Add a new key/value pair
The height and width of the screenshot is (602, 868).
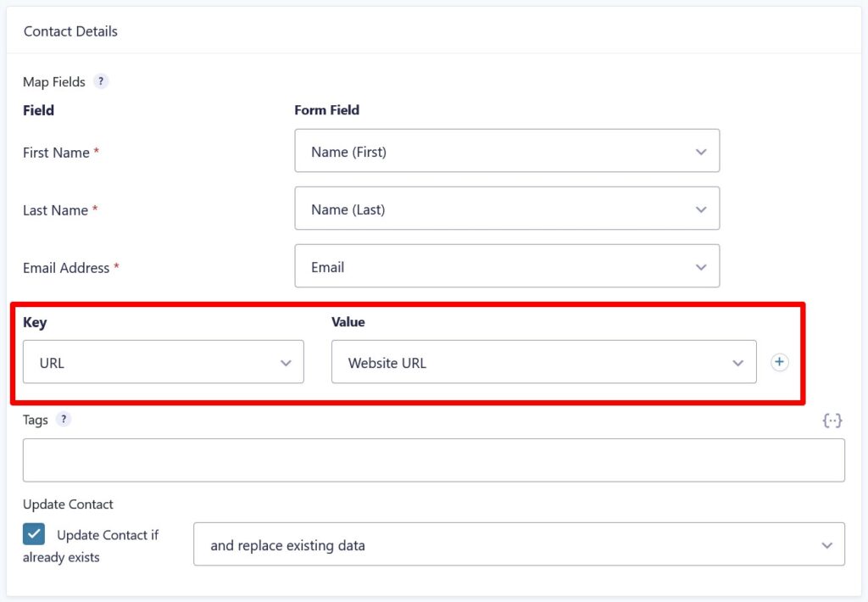779,361
